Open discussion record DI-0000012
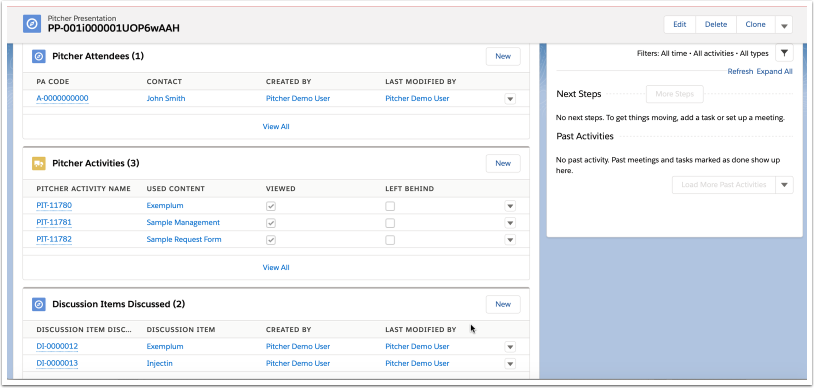This screenshot has height=388, width=814. coord(57,346)
